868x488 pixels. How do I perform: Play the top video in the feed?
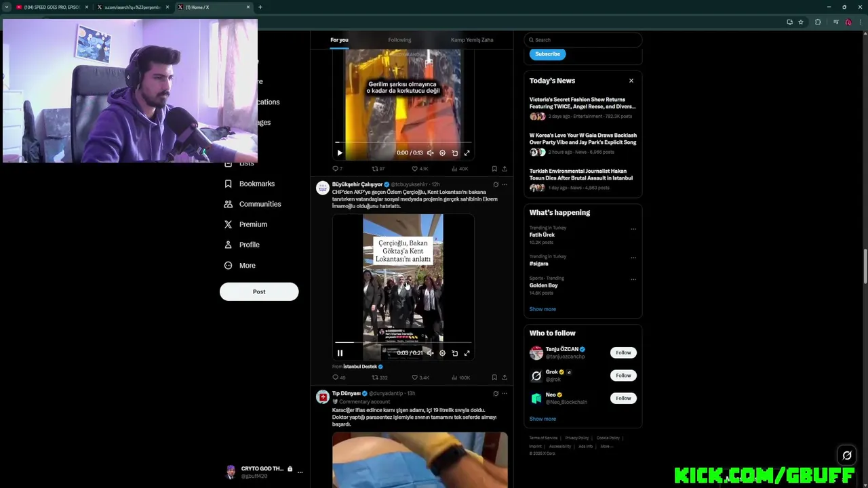[340, 152]
